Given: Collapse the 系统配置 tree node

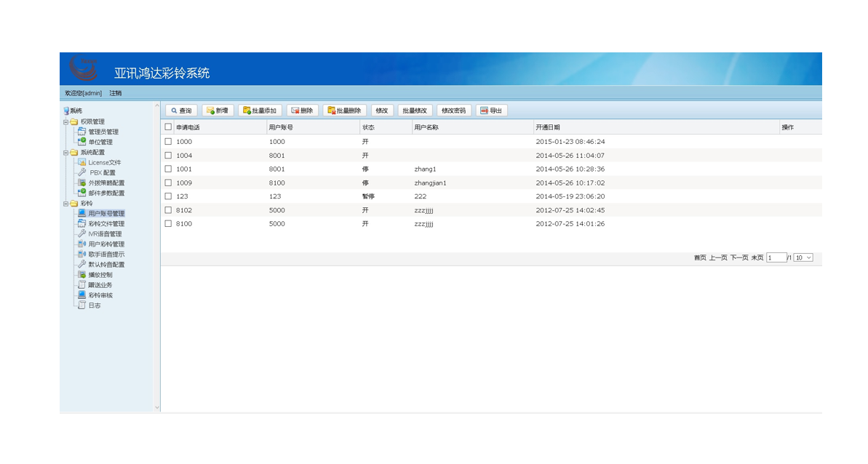Looking at the screenshot, I should coord(65,153).
